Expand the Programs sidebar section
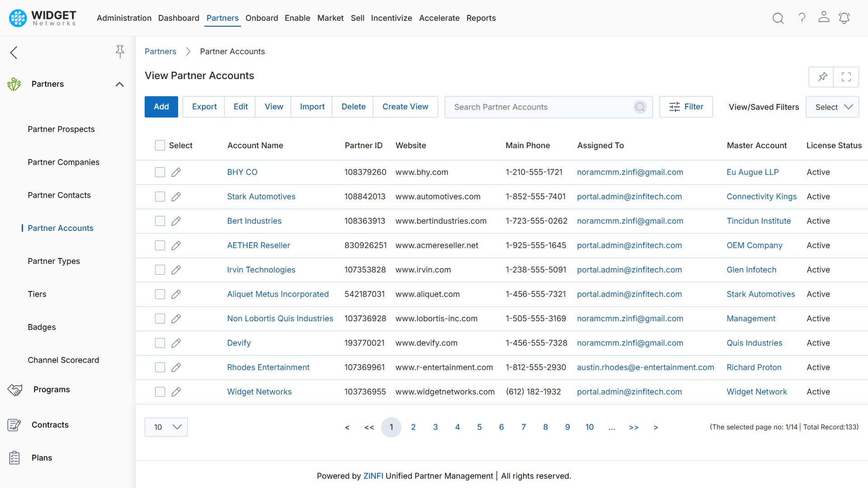Viewport: 868px width, 488px height. (52, 389)
